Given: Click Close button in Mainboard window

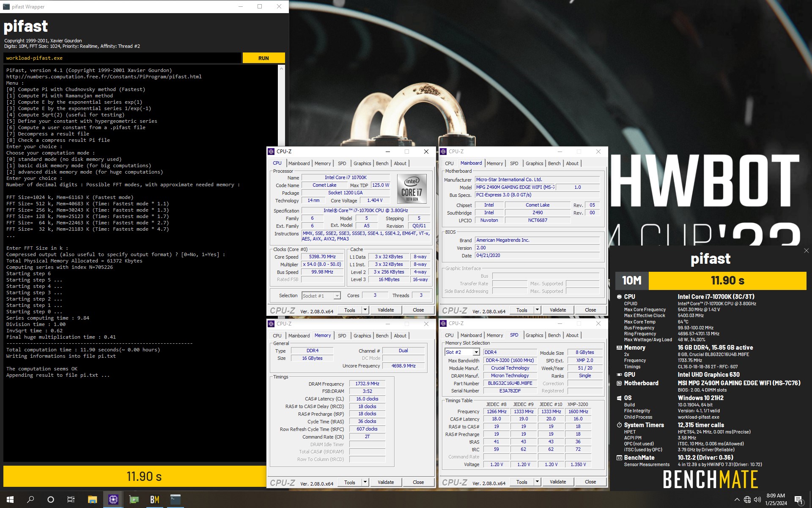Looking at the screenshot, I should [590, 310].
